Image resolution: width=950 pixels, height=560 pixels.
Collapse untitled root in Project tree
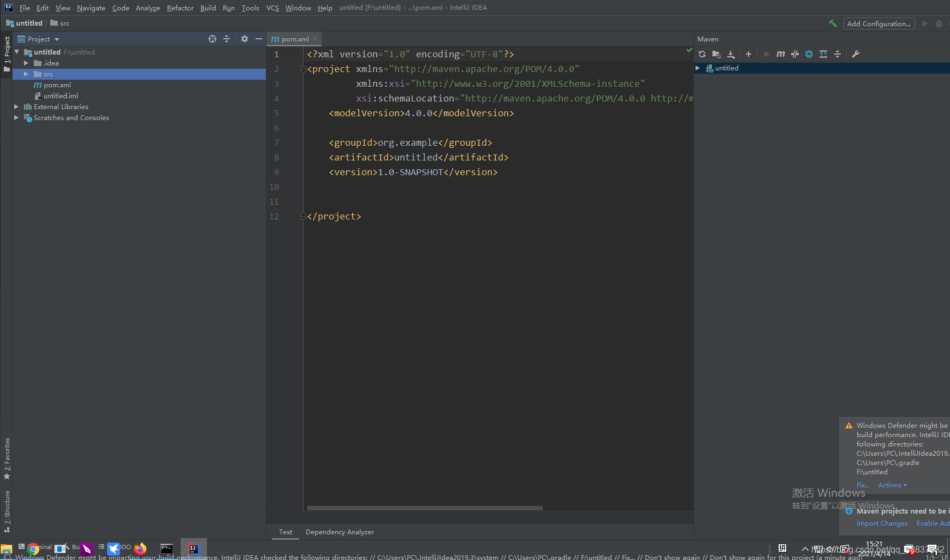pos(17,52)
